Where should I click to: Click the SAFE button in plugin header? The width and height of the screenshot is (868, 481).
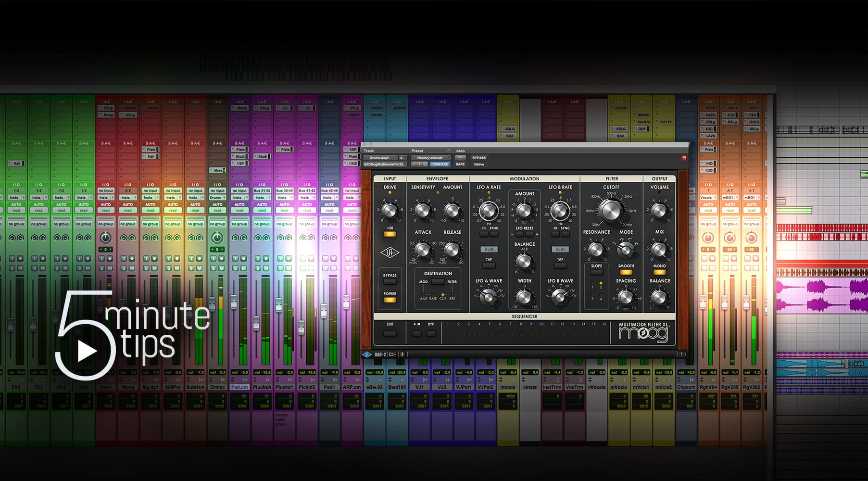(460, 164)
